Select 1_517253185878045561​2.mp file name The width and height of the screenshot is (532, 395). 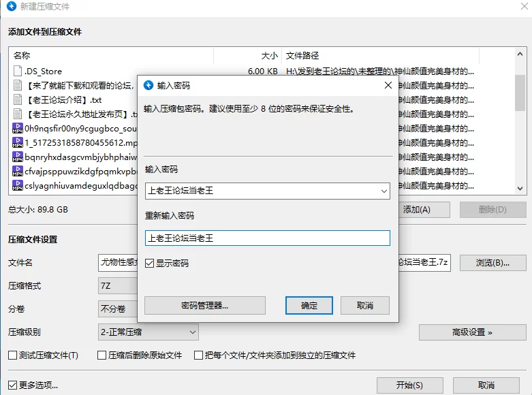(81, 143)
